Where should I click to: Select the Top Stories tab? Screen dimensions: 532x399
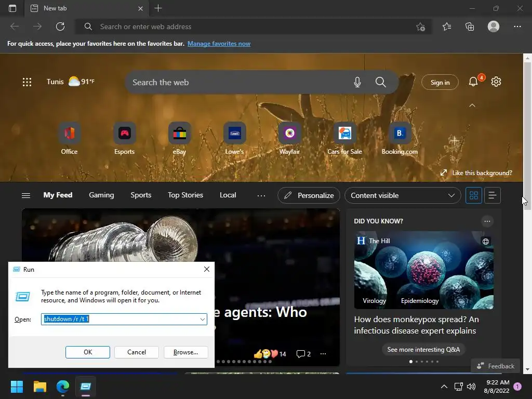[185, 195]
